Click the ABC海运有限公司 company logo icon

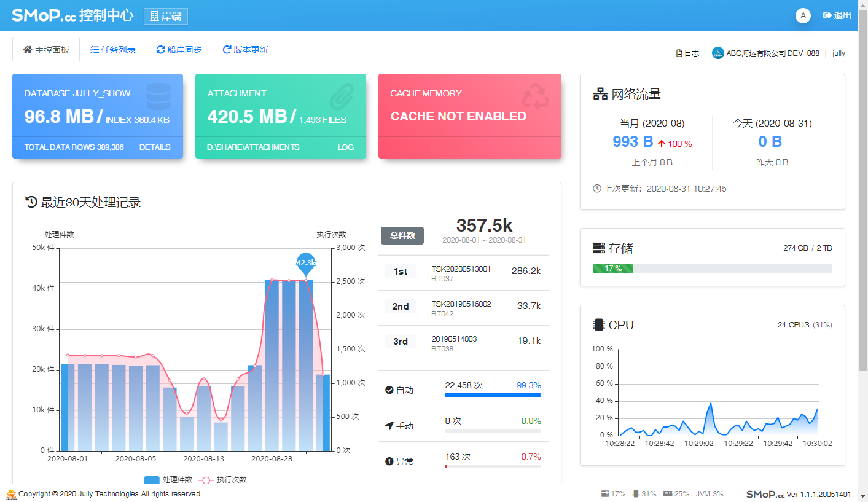pyautogui.click(x=717, y=53)
